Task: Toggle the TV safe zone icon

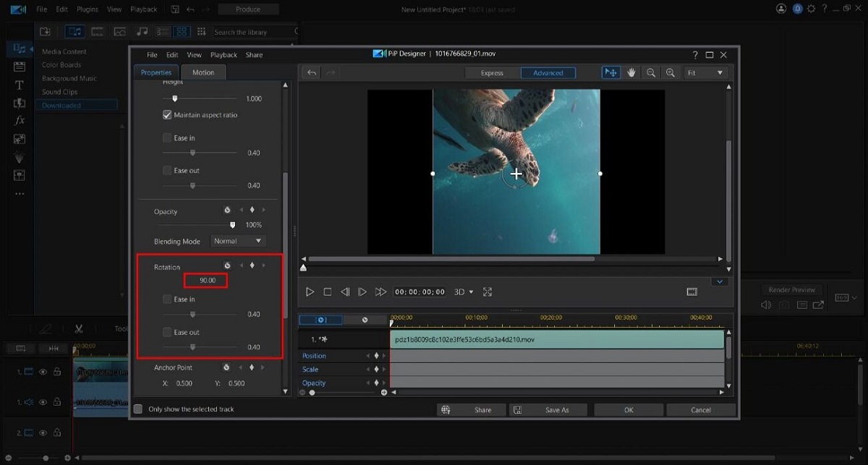Action: click(692, 291)
